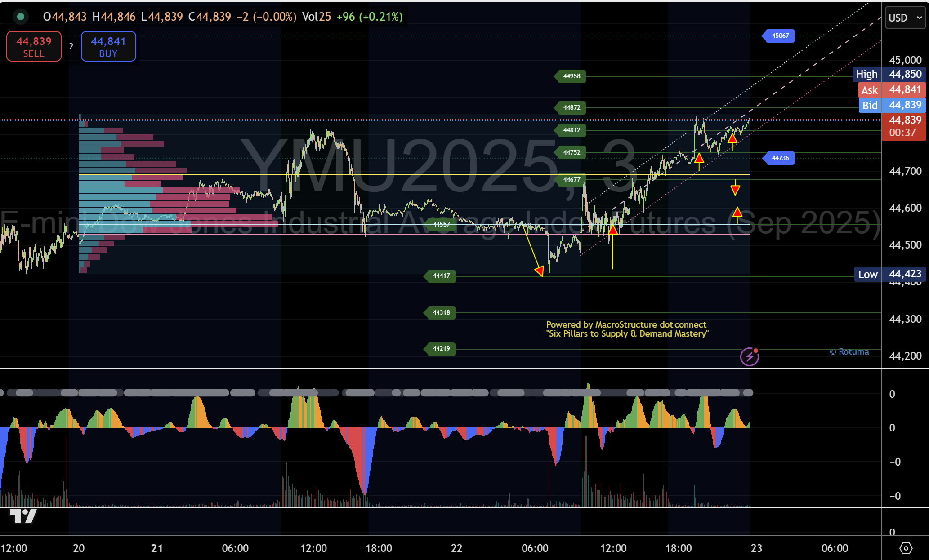Open chart settings hexagon gear icon
This screenshot has height=560, width=929.
[906, 548]
